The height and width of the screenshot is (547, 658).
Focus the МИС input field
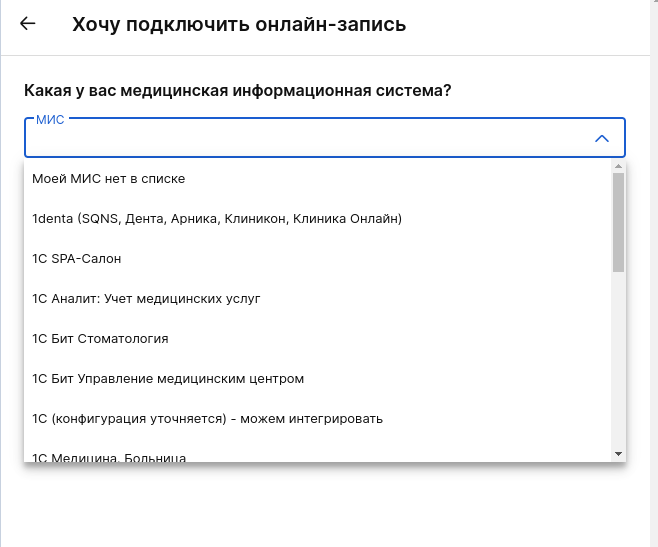coord(300,140)
